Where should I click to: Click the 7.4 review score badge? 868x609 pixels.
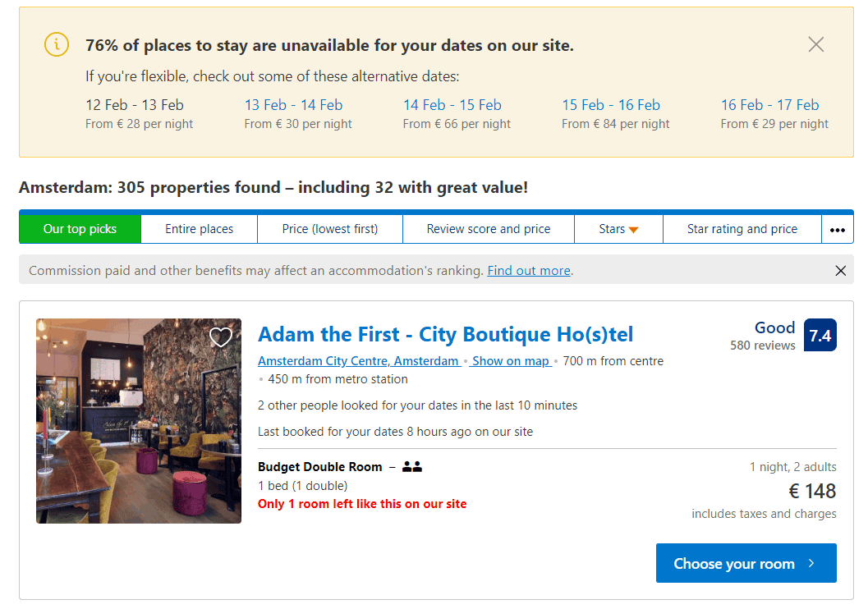(x=820, y=335)
